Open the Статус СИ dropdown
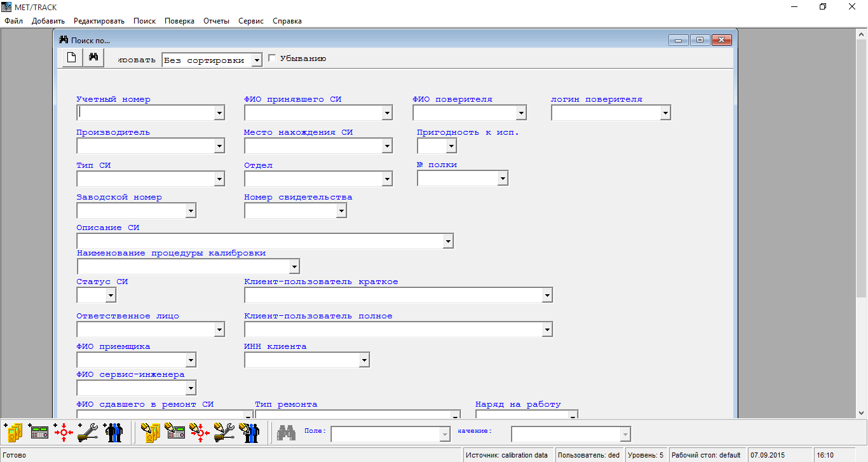 pos(110,296)
